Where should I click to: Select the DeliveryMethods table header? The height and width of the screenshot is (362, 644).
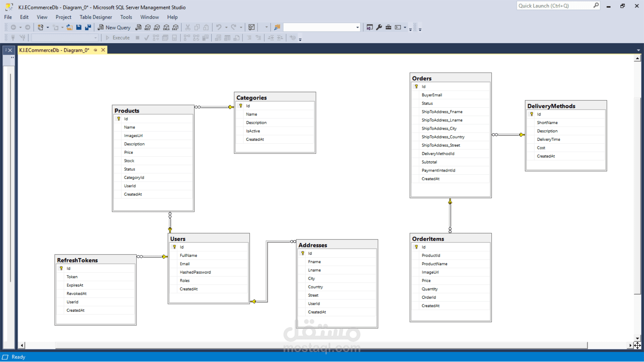point(551,106)
